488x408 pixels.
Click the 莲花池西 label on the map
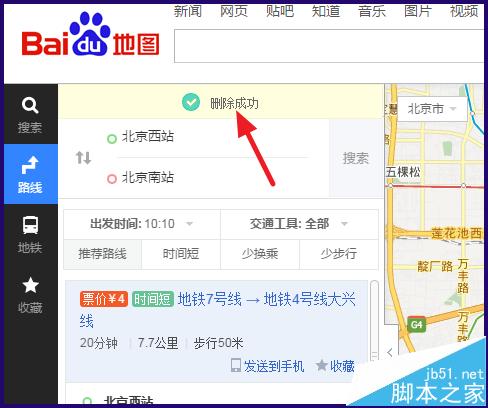click(457, 233)
